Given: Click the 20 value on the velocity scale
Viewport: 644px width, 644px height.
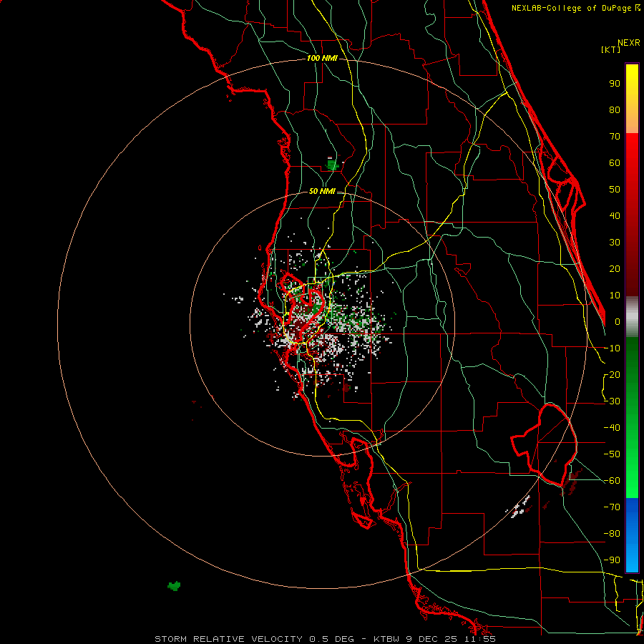Looking at the screenshot, I should click(615, 269).
